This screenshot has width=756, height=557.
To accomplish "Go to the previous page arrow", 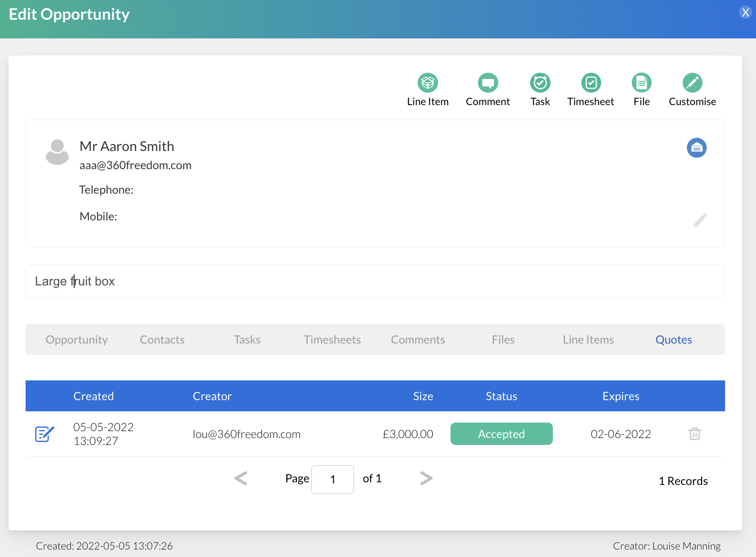I will tap(241, 479).
